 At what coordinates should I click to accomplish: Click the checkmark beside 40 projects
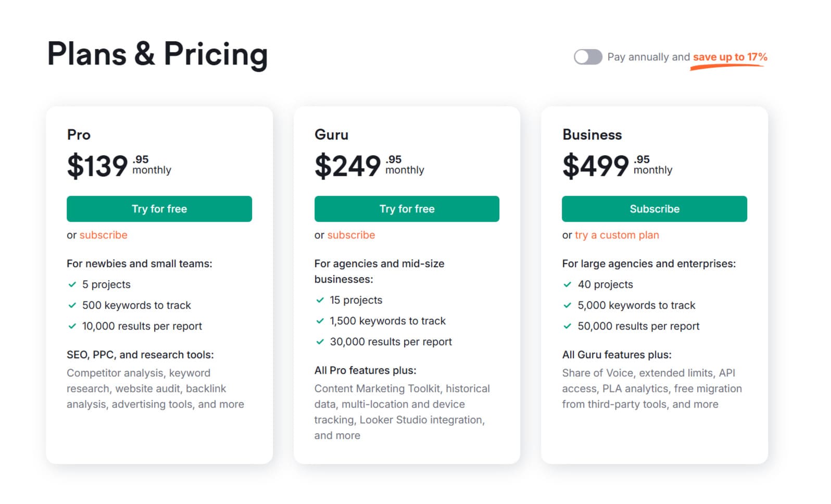(x=568, y=284)
